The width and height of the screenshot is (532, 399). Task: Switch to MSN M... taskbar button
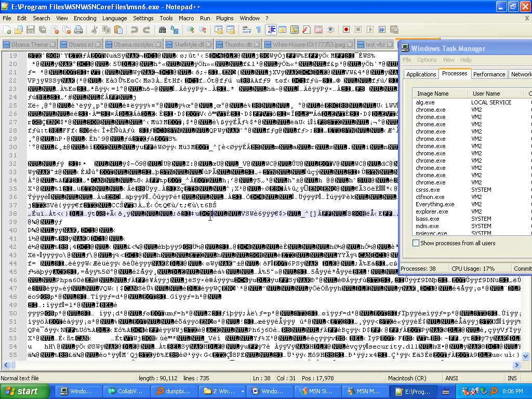[x=364, y=391]
